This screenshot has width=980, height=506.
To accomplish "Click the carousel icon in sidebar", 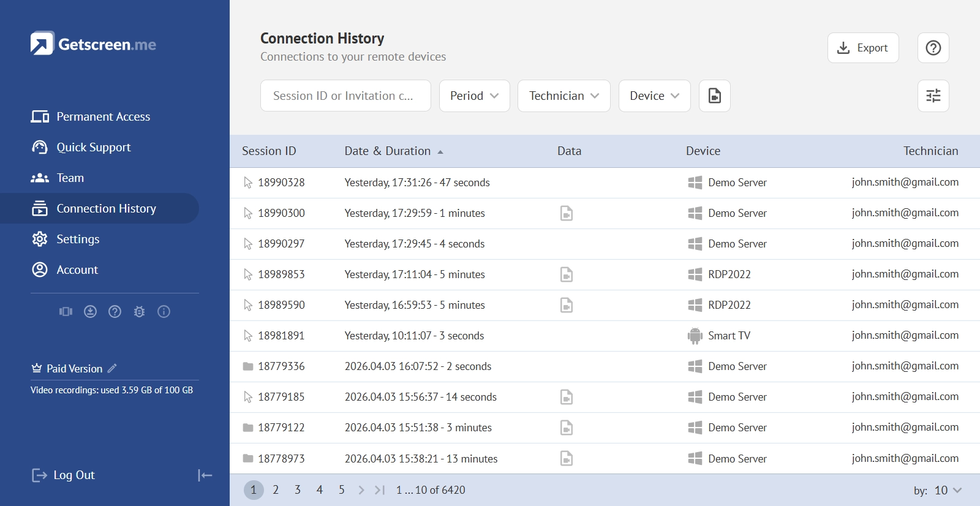I will (66, 312).
